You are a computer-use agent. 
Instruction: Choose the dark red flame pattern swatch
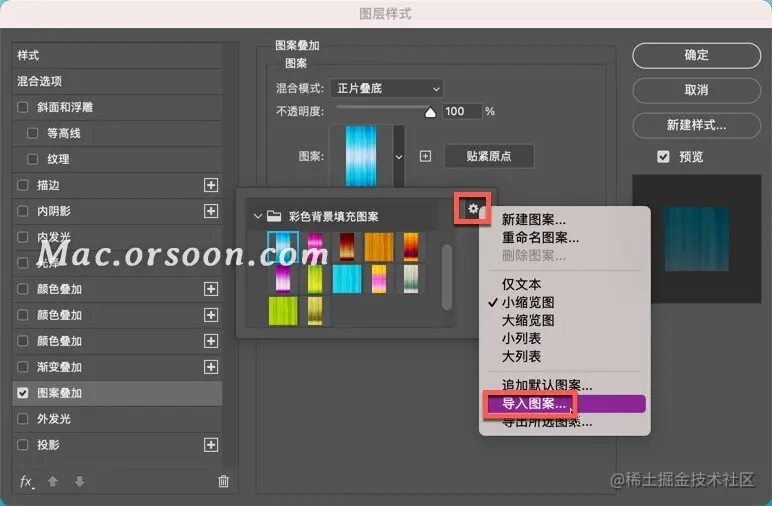pos(347,246)
